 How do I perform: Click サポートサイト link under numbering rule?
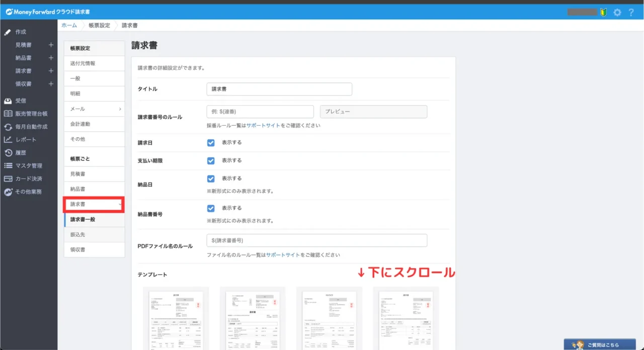tap(263, 125)
